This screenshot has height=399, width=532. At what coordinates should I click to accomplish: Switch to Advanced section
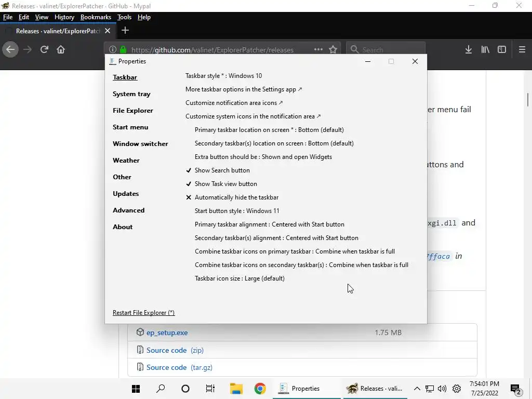[x=129, y=210]
